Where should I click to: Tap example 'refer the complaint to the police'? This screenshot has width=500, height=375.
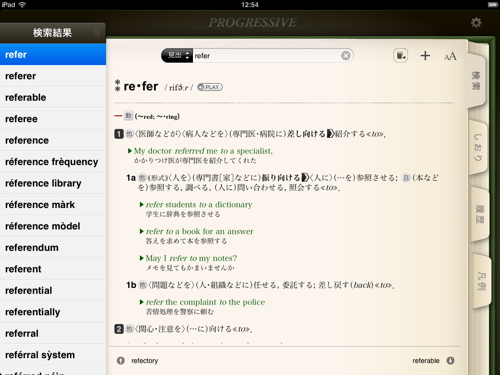pyautogui.click(x=205, y=302)
